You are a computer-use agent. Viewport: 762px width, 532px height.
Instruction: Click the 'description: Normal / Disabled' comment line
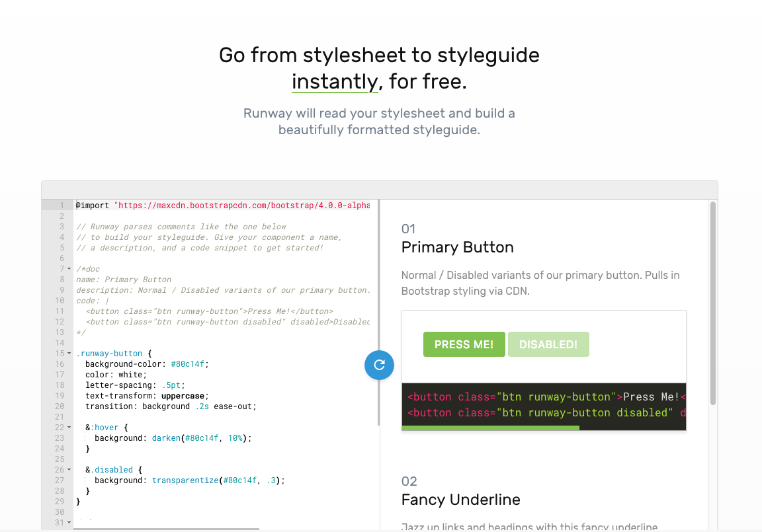point(223,290)
